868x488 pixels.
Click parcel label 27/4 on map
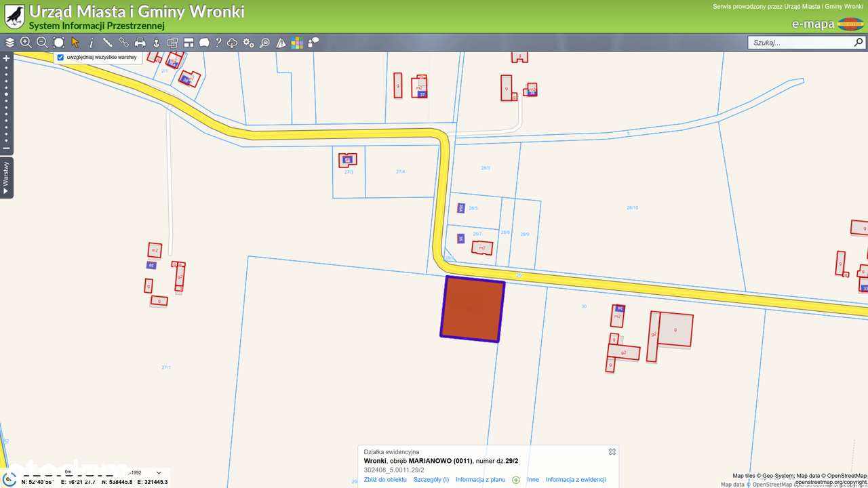(401, 171)
